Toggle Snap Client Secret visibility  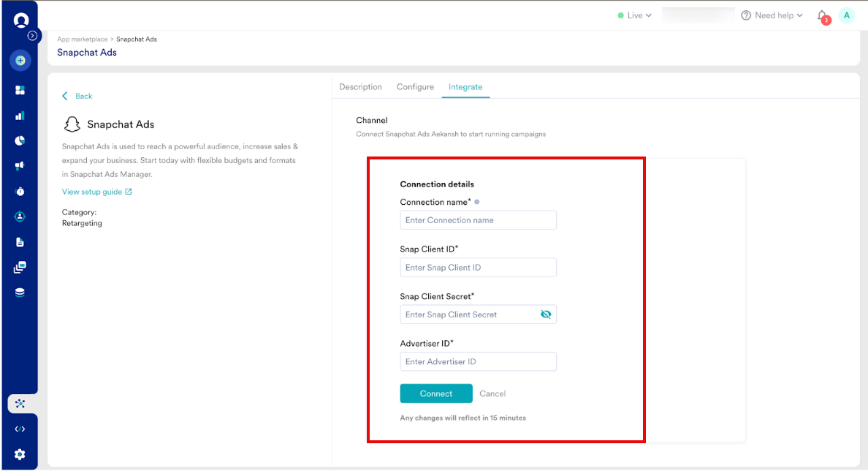546,314
